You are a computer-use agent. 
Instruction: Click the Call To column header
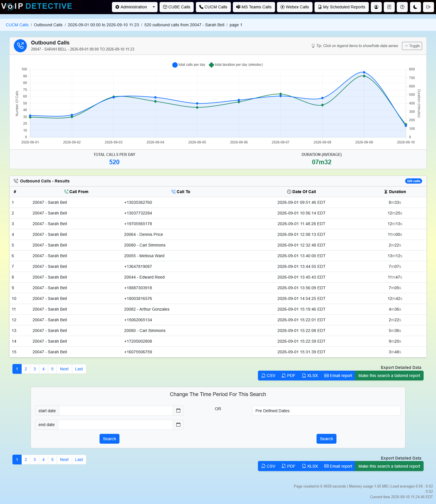click(x=181, y=192)
